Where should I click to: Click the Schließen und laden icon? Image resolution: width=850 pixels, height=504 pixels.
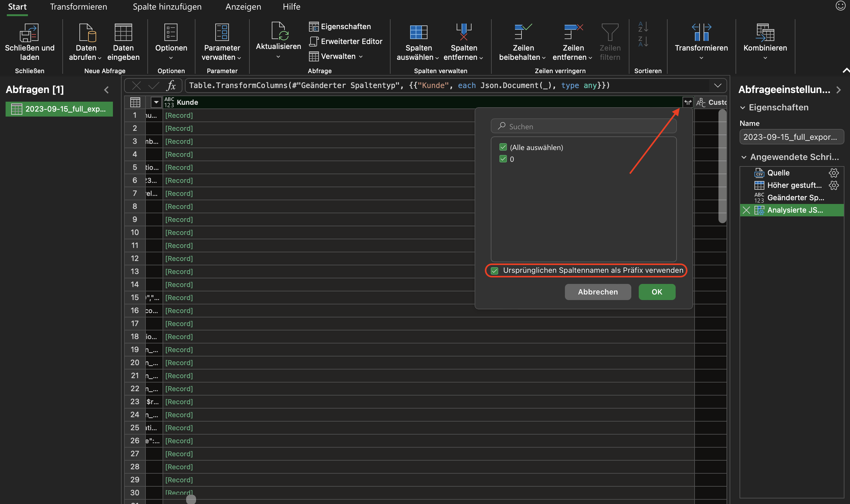[x=29, y=32]
